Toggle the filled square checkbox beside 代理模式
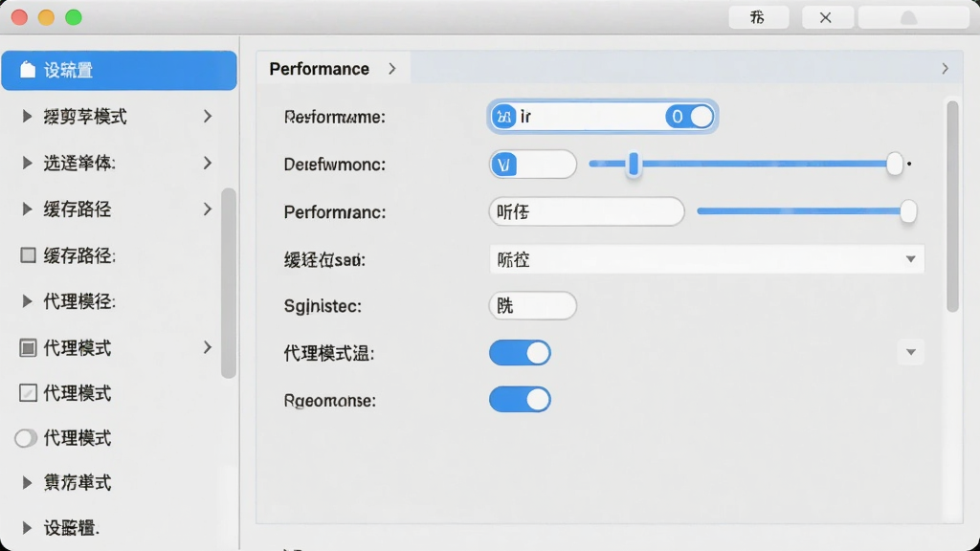980x551 pixels. tap(28, 347)
